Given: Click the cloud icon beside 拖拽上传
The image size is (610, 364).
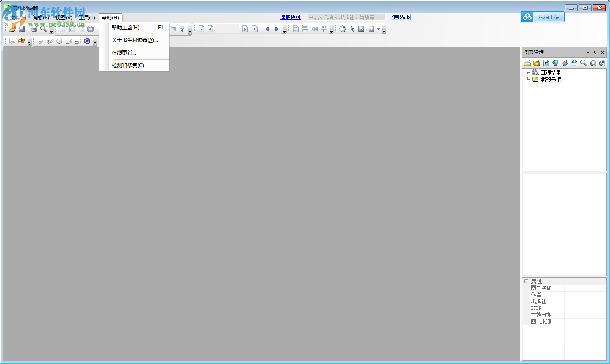Looking at the screenshot, I should [527, 17].
